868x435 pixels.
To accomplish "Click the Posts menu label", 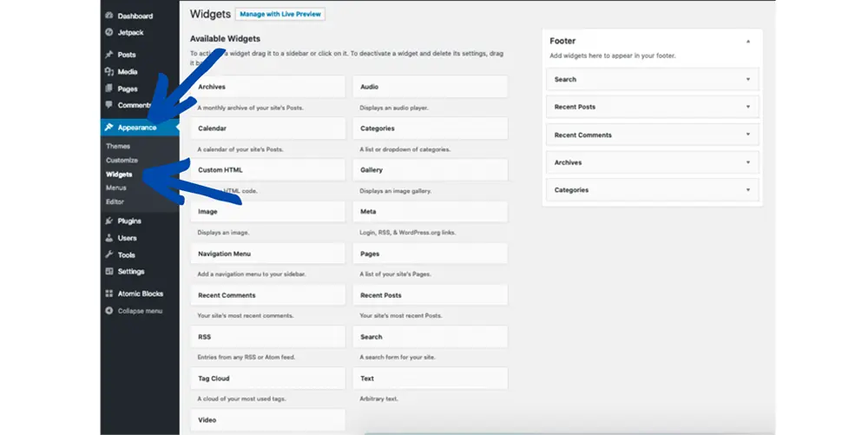I will [x=127, y=55].
